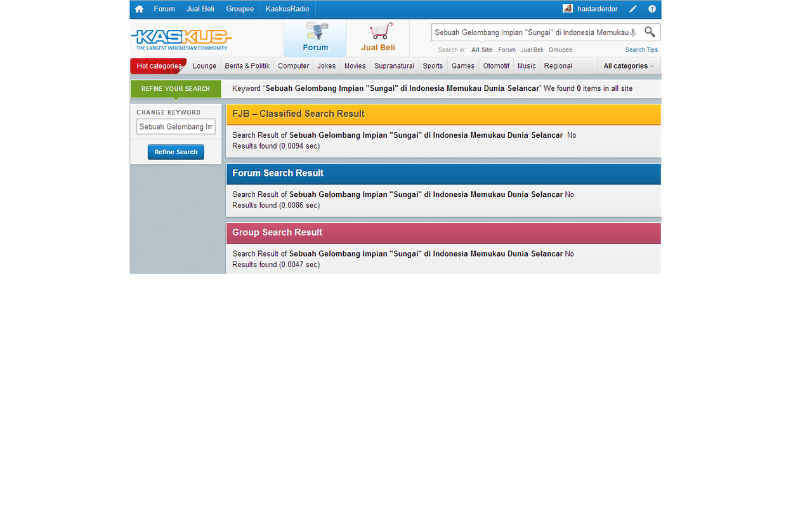Screen dimensions: 812x508
Task: Open the Sports category
Action: tap(433, 66)
